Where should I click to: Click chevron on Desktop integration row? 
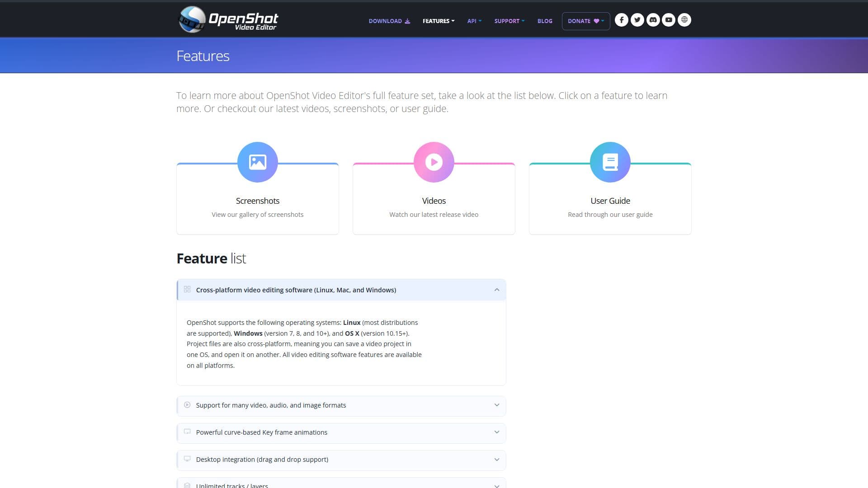[x=497, y=460]
